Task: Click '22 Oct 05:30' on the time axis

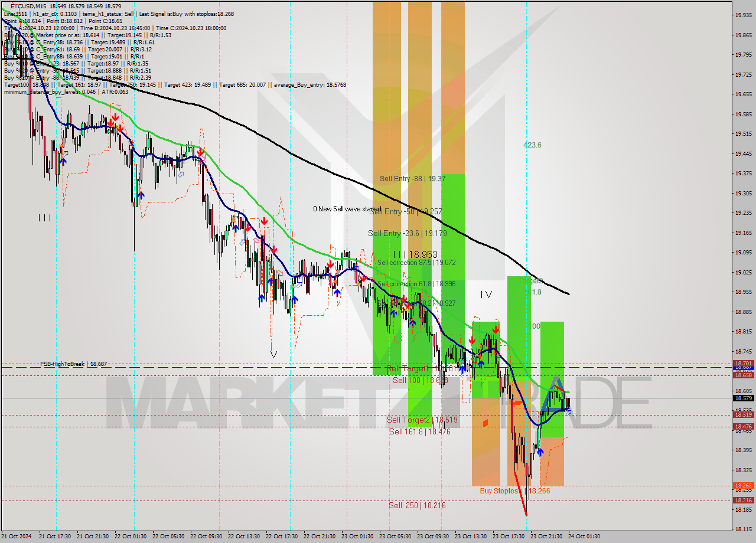Action: [x=168, y=537]
